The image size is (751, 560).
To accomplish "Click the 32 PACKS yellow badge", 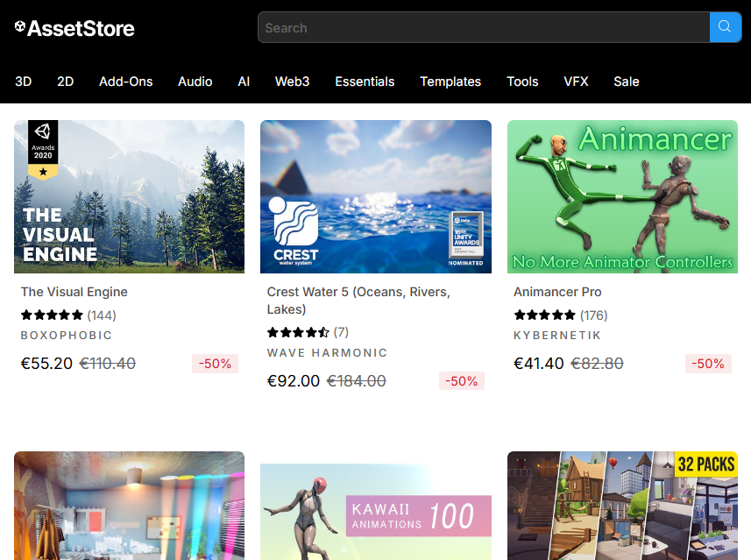I will (705, 464).
